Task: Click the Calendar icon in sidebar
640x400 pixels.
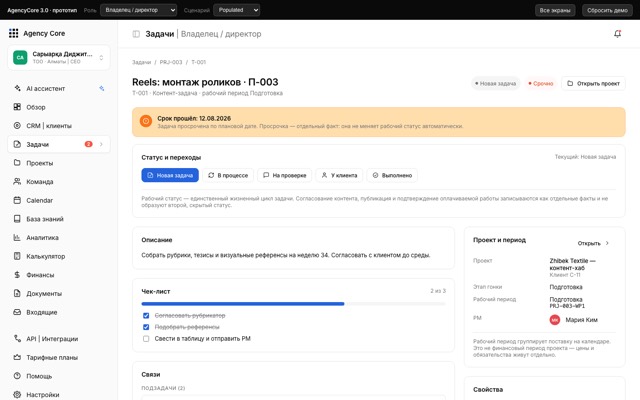Action: coord(17,200)
